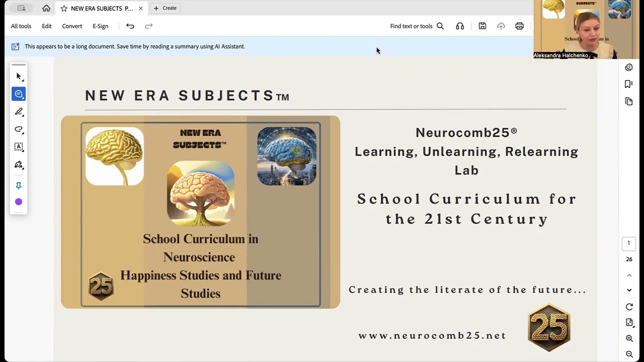Go to the next page
Image resolution: width=644 pixels, height=362 pixels.
[629, 290]
